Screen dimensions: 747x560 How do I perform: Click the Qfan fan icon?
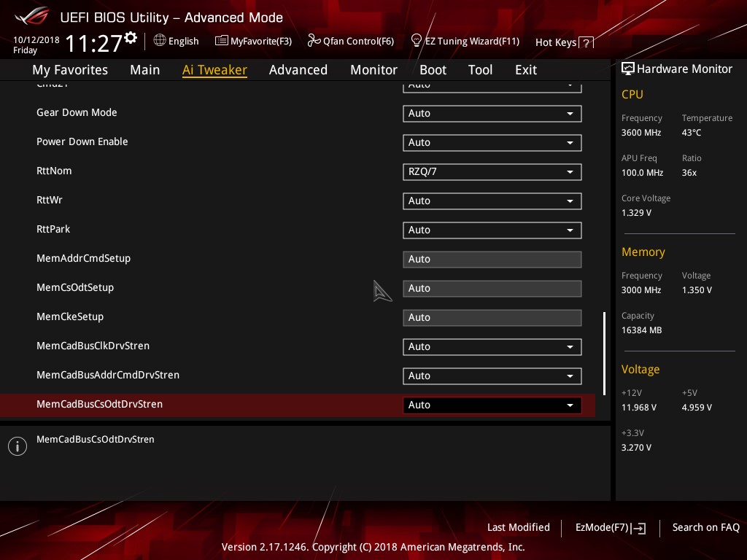point(314,41)
